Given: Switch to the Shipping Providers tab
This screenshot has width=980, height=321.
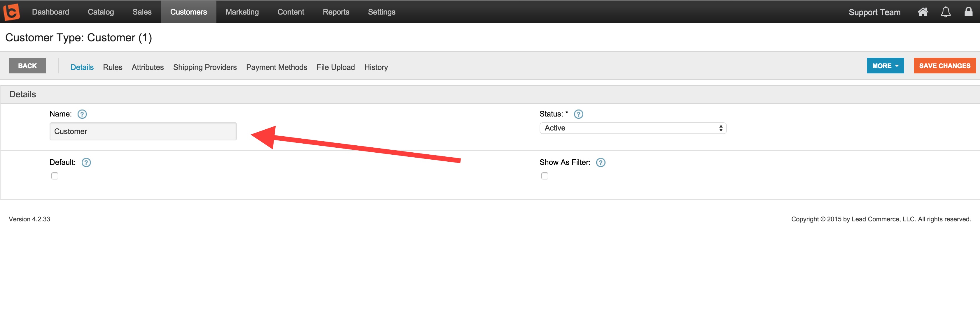Looking at the screenshot, I should coord(205,67).
